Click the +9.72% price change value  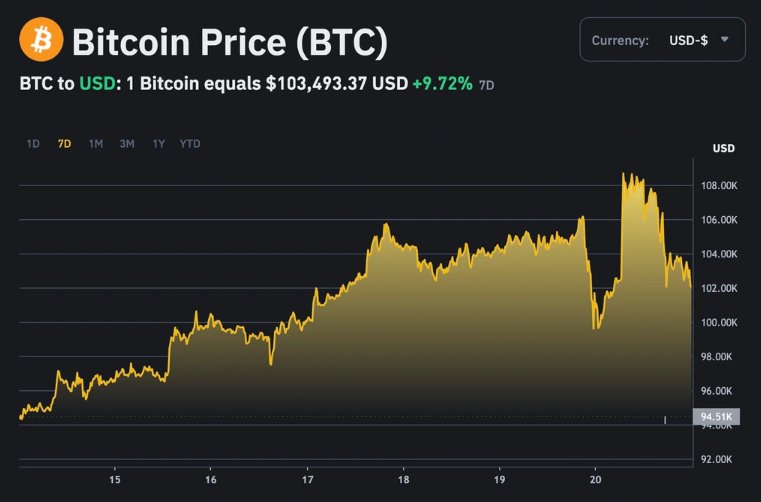click(442, 84)
